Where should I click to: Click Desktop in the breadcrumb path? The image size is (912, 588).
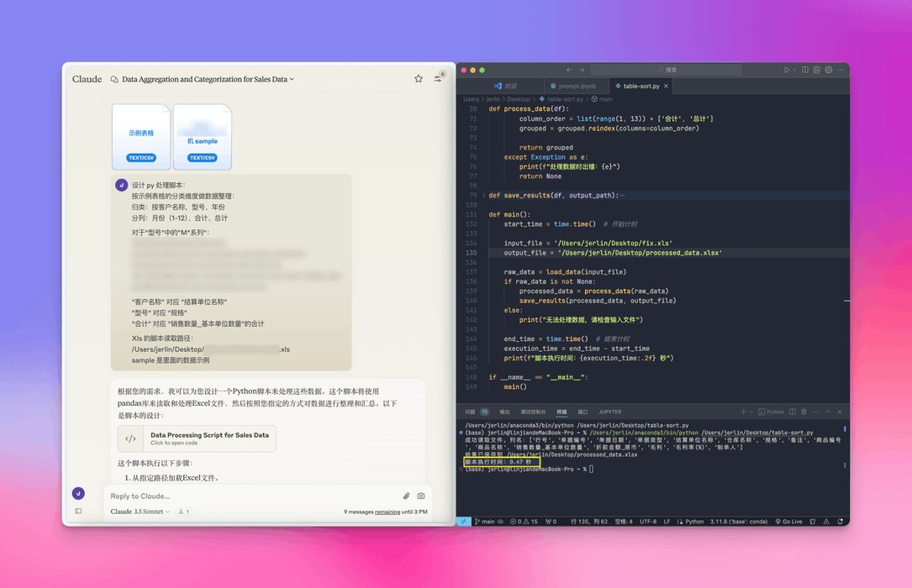(519, 99)
